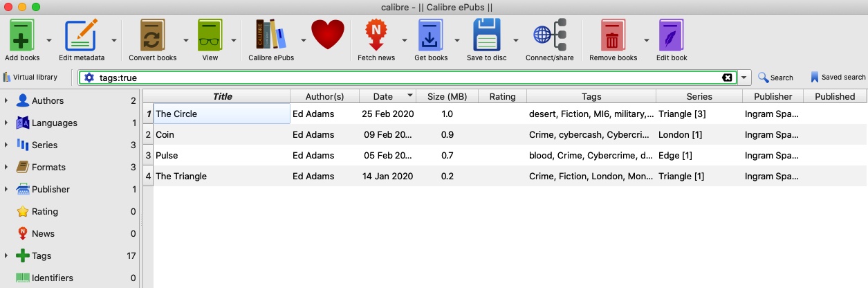Open the Remove books dropdown arrow

(647, 40)
